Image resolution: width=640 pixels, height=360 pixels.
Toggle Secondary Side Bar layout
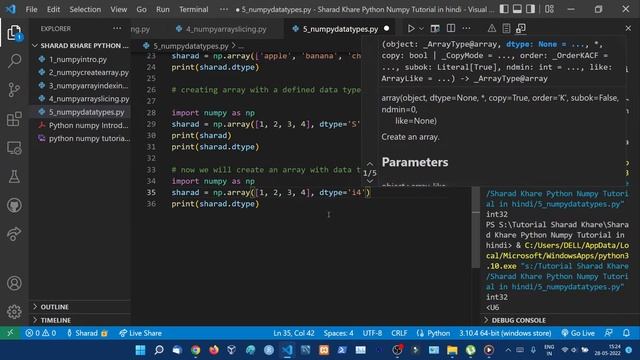(x=530, y=9)
